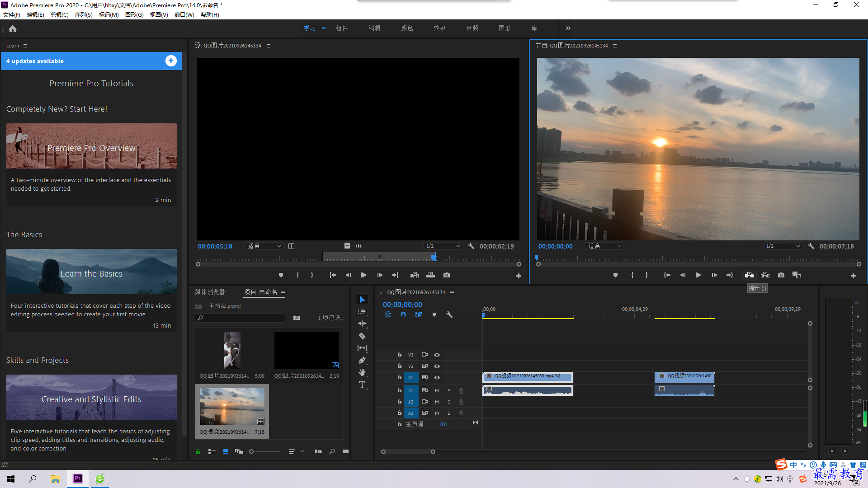Click Lift button in program monitor
Viewport: 868px width, 488px height.
coord(749,275)
